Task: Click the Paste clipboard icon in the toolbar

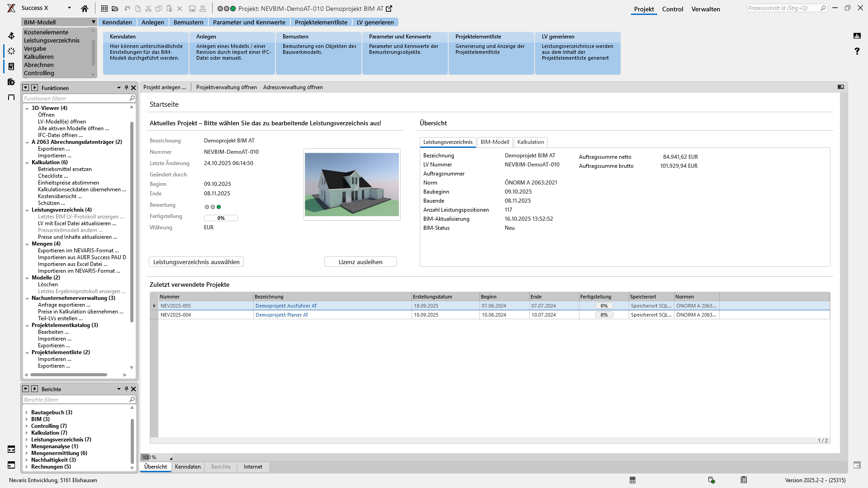Action: point(169,8)
